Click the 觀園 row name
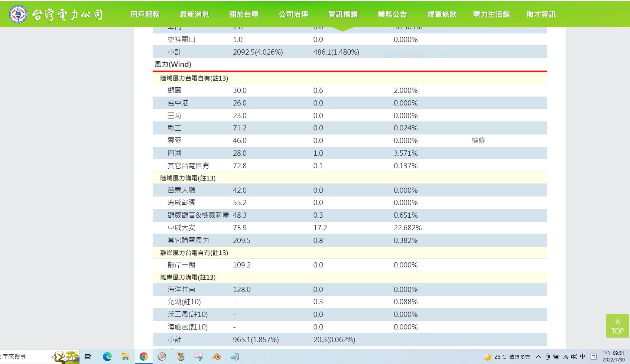630x364 pixels. click(x=175, y=90)
